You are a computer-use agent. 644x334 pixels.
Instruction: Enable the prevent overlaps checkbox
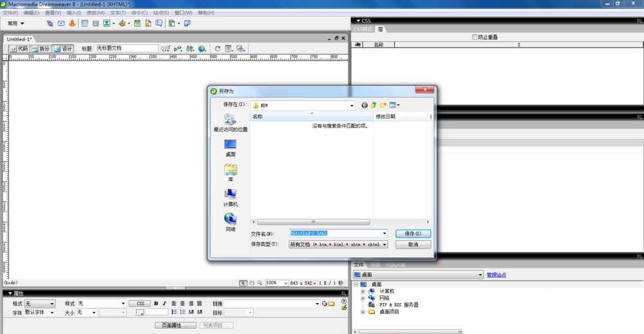pos(475,37)
